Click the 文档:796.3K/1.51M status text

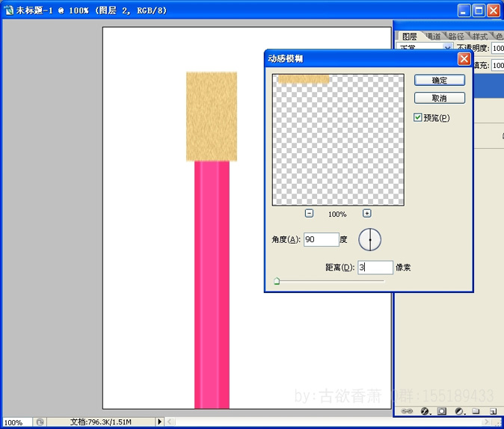(x=101, y=422)
